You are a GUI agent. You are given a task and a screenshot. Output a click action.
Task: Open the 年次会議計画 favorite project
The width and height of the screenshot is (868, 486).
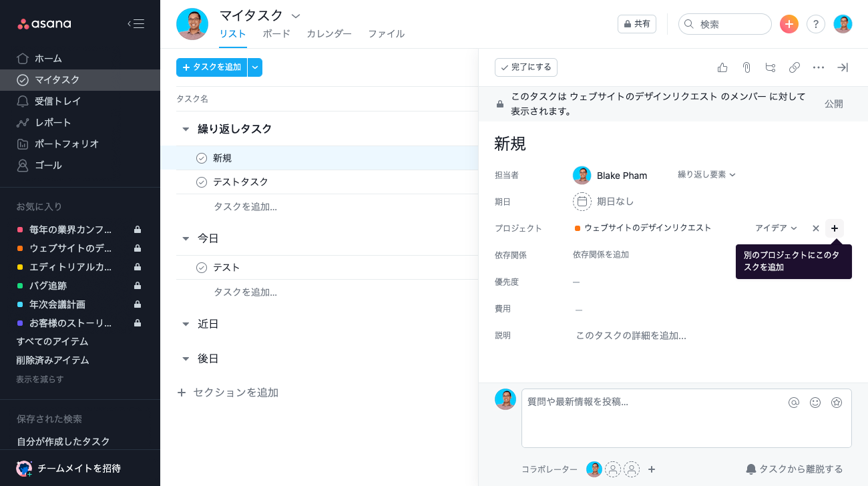click(57, 304)
